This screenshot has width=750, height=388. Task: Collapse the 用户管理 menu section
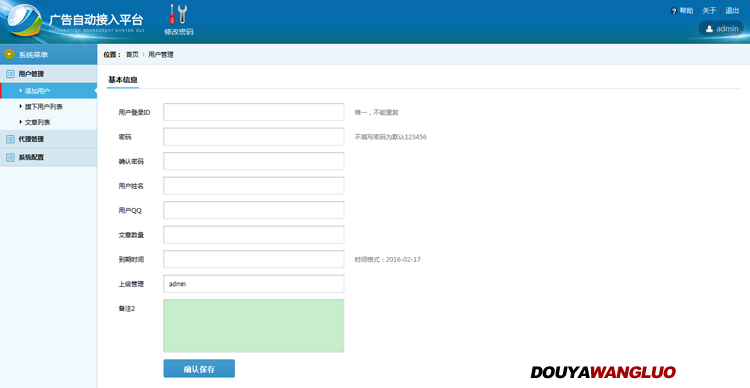pos(48,74)
